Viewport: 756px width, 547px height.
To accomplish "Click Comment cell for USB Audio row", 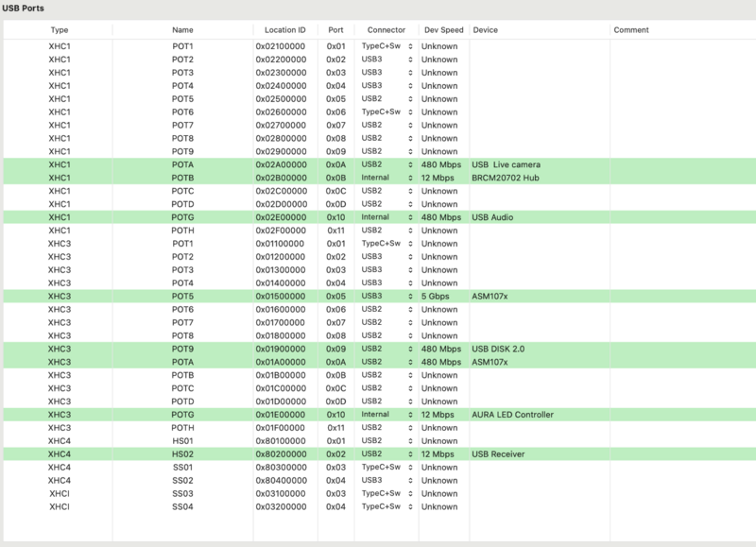I will tap(682, 217).
